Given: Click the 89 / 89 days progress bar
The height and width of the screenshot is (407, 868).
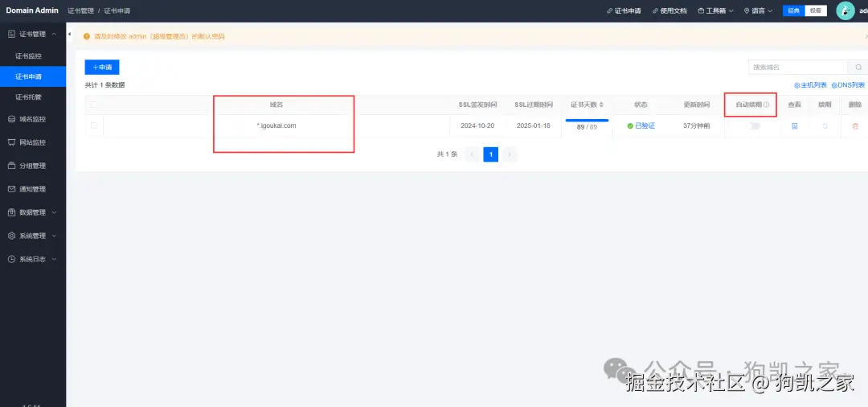Looking at the screenshot, I should 587,120.
